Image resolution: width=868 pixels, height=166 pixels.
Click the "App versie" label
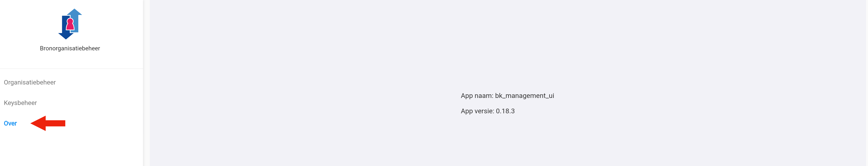477,111
